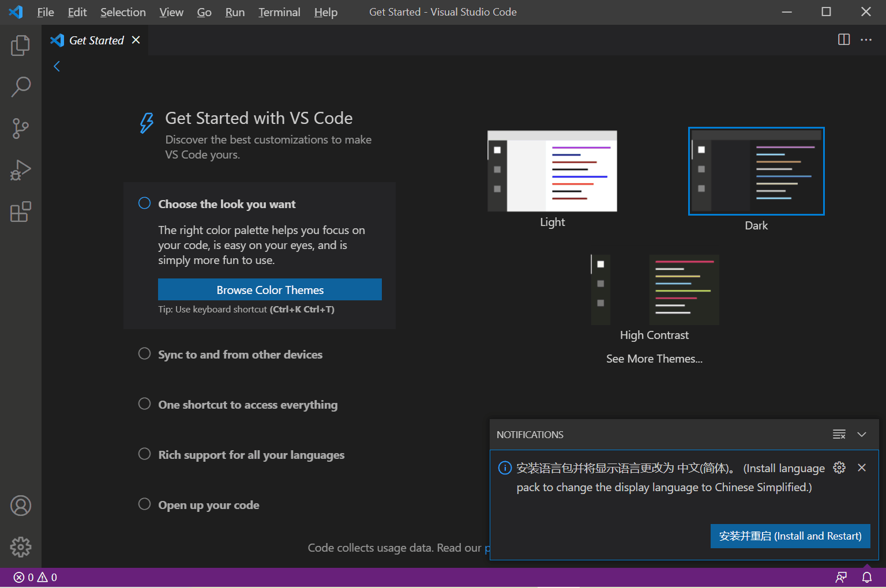Open the notification's gear settings menu
The image size is (886, 588).
pyautogui.click(x=839, y=468)
